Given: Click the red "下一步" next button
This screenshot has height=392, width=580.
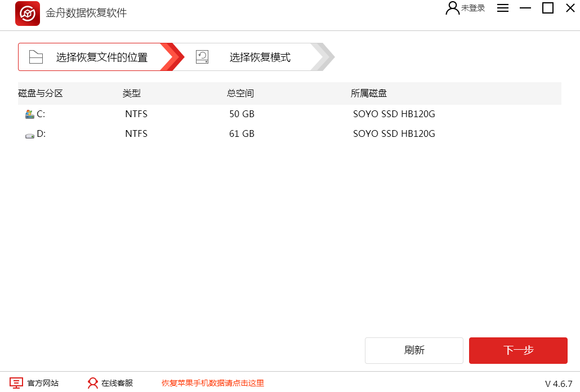Looking at the screenshot, I should (518, 350).
